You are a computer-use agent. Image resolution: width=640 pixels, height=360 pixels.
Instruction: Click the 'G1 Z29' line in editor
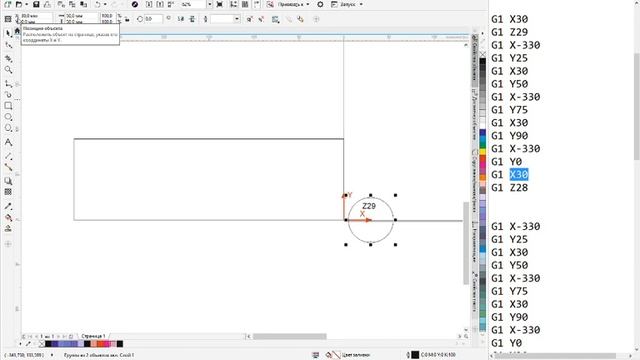(509, 32)
